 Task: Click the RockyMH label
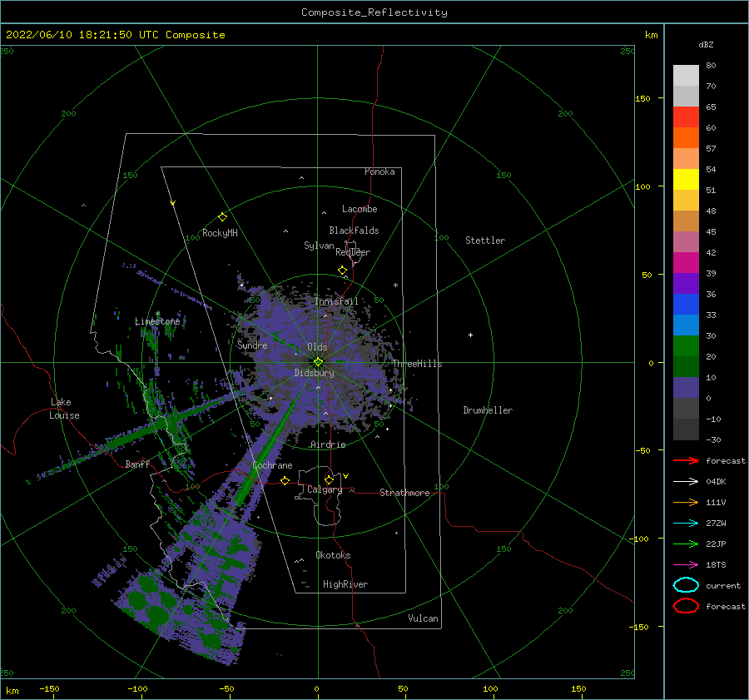(220, 233)
